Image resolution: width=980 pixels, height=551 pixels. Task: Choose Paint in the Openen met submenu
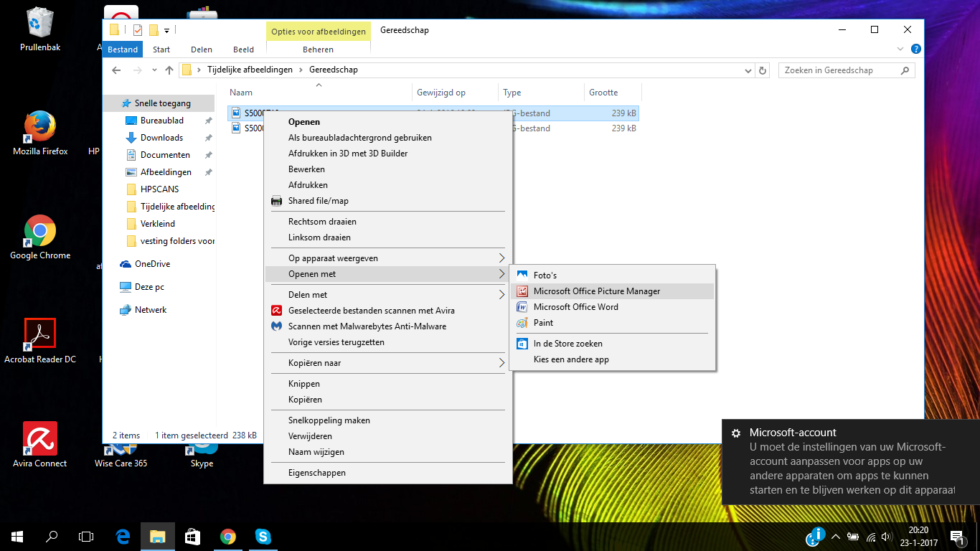click(543, 323)
